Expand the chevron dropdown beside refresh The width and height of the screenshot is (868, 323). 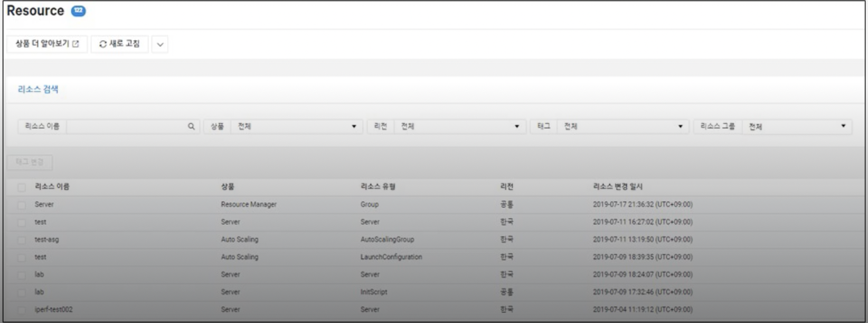click(160, 45)
